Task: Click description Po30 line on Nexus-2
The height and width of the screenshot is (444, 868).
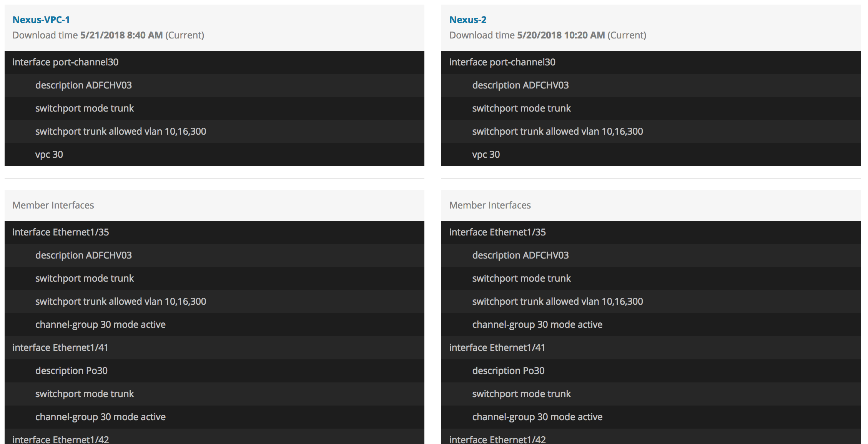Action: tap(508, 371)
